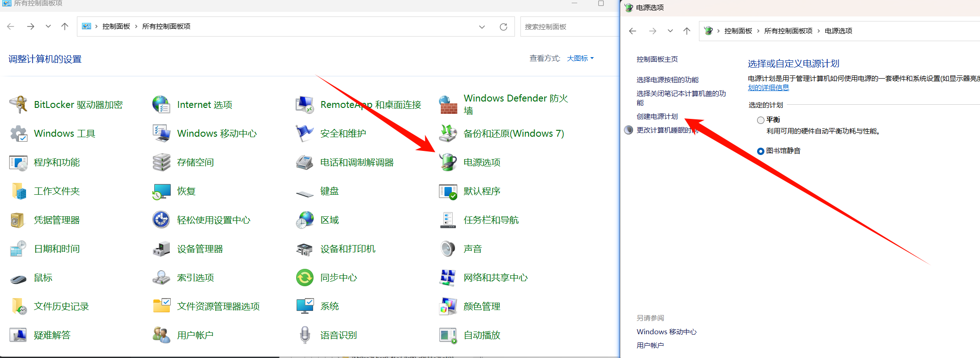The image size is (980, 358).
Task: Open Date and Time (日期和时间) icon
Action: (x=18, y=249)
